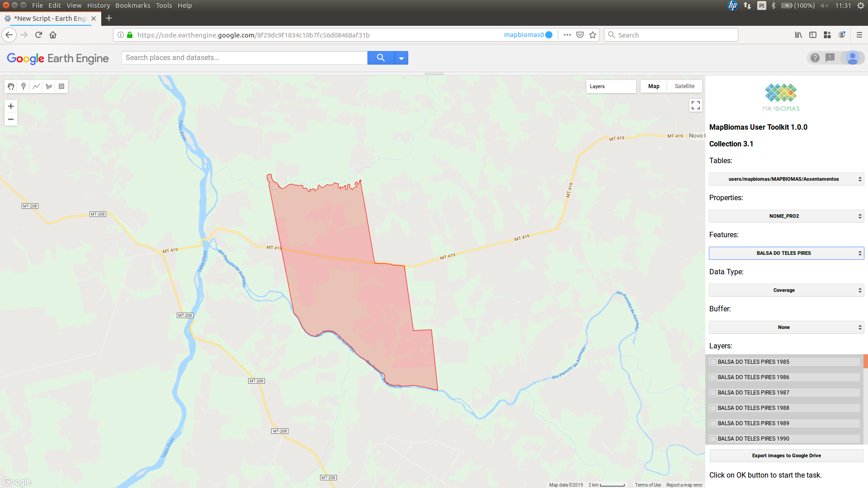This screenshot has height=488, width=868.
Task: Click Export images to Google Drive
Action: [786, 455]
